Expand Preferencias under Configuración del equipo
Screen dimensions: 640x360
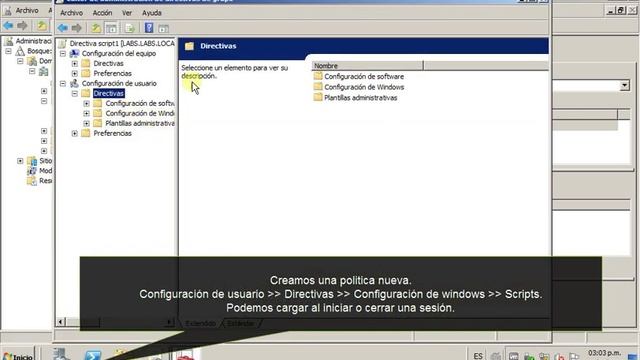[x=75, y=73]
